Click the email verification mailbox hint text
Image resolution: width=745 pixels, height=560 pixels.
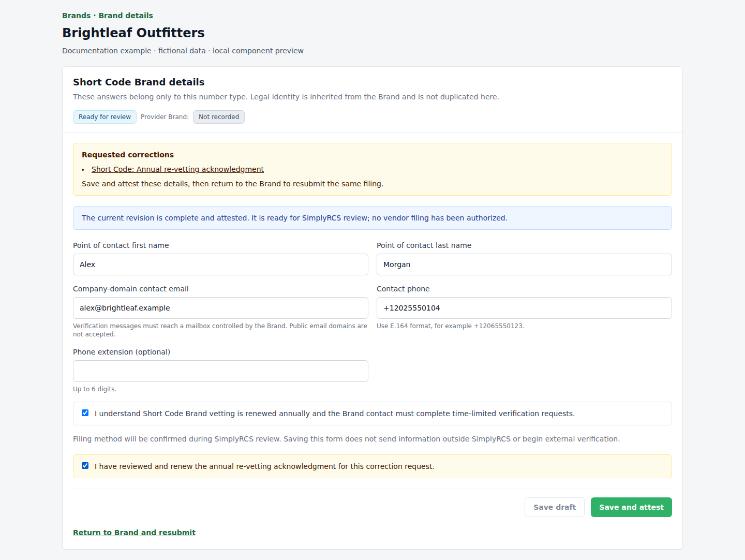click(220, 330)
